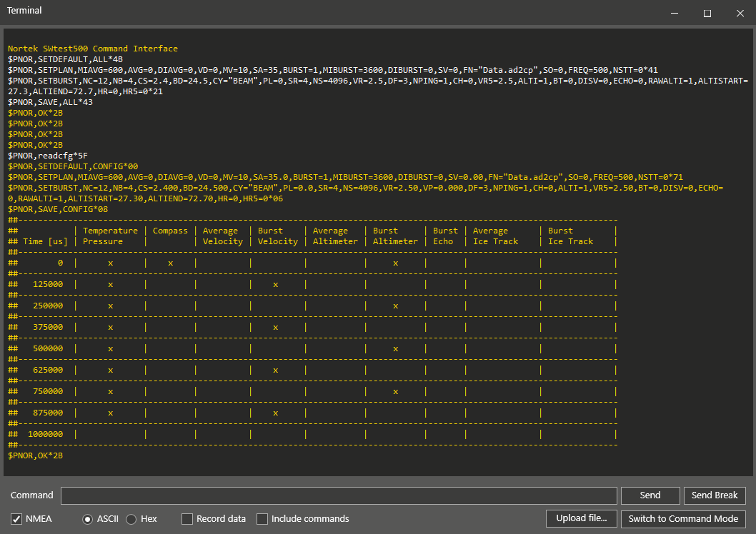Viewport: 756px width, 534px height.
Task: Click the $PNOR,SAVE,CONFIG*08 output line
Action: [58, 209]
